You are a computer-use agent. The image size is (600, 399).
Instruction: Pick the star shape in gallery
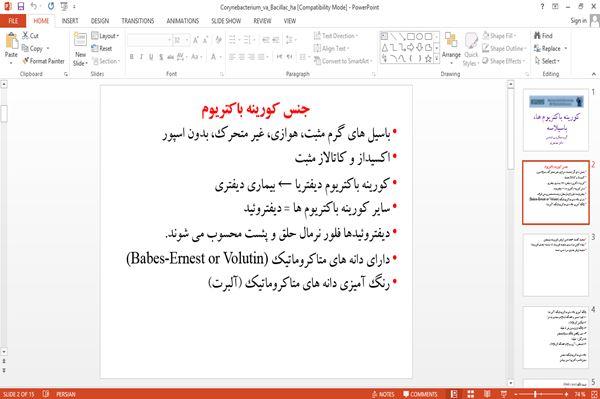click(x=428, y=59)
